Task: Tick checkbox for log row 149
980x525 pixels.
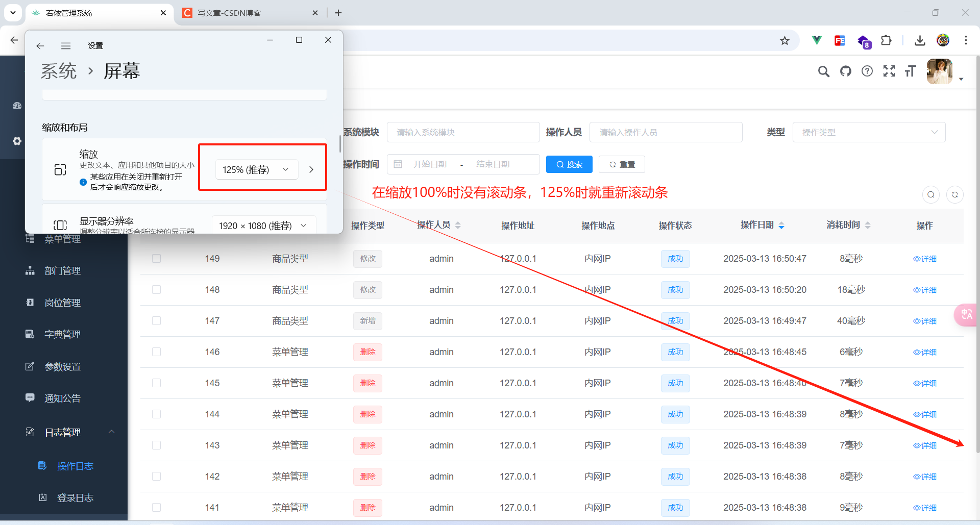Action: pyautogui.click(x=157, y=259)
